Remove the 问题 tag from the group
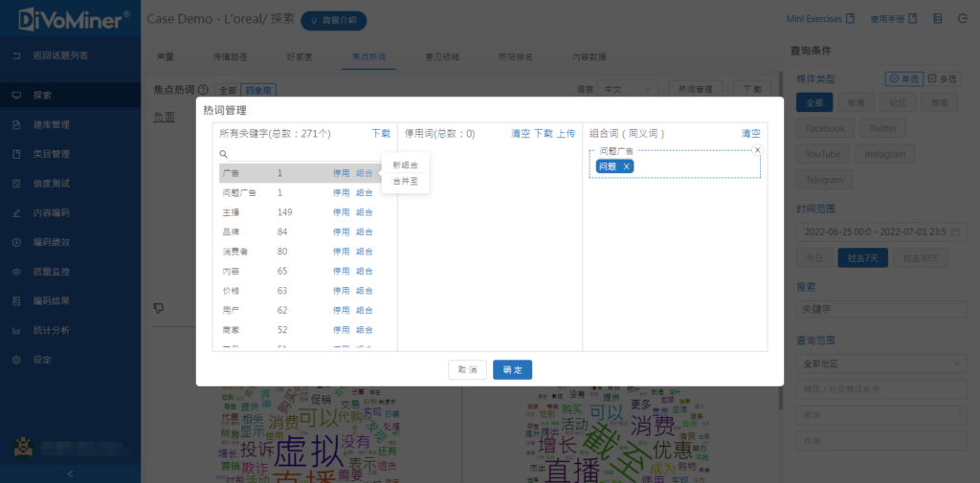This screenshot has height=483, width=980. (627, 166)
